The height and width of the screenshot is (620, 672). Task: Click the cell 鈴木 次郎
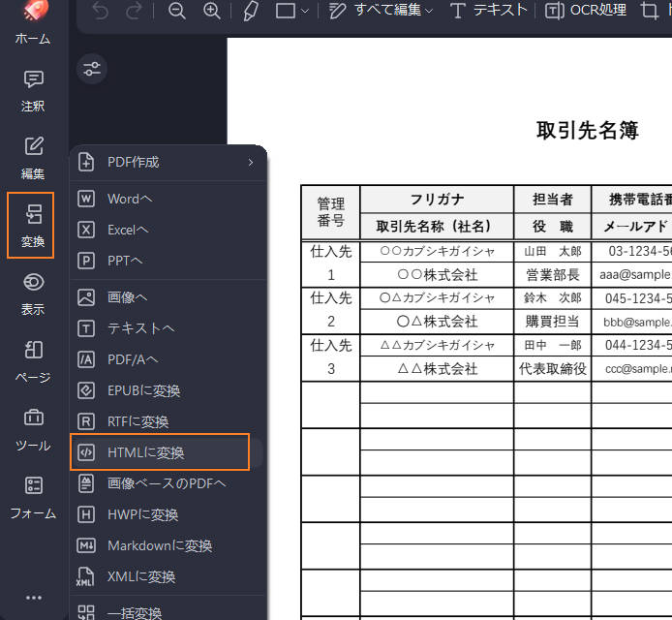tap(553, 298)
